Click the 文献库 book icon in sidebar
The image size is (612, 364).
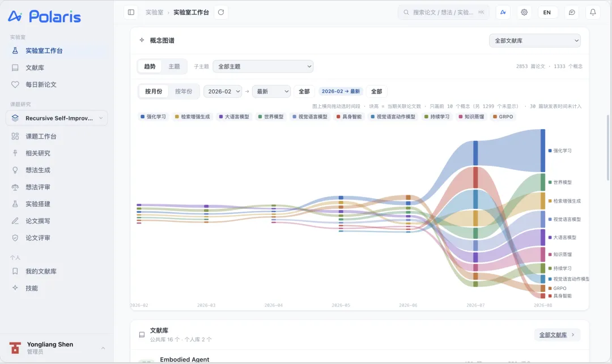(x=15, y=67)
